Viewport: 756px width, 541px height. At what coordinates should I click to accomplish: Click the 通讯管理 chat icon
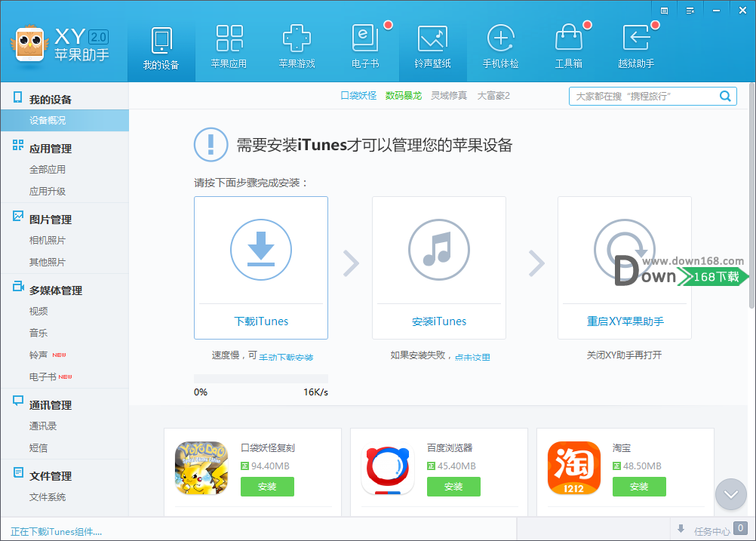(18, 401)
